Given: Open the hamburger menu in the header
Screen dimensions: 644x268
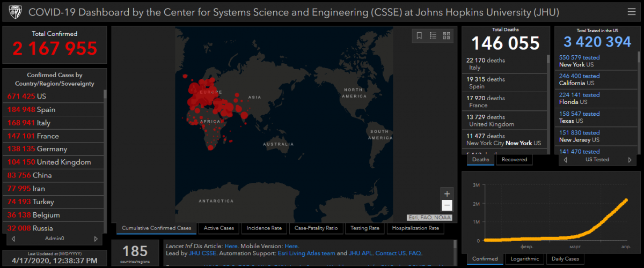Looking at the screenshot, I should (x=631, y=12).
